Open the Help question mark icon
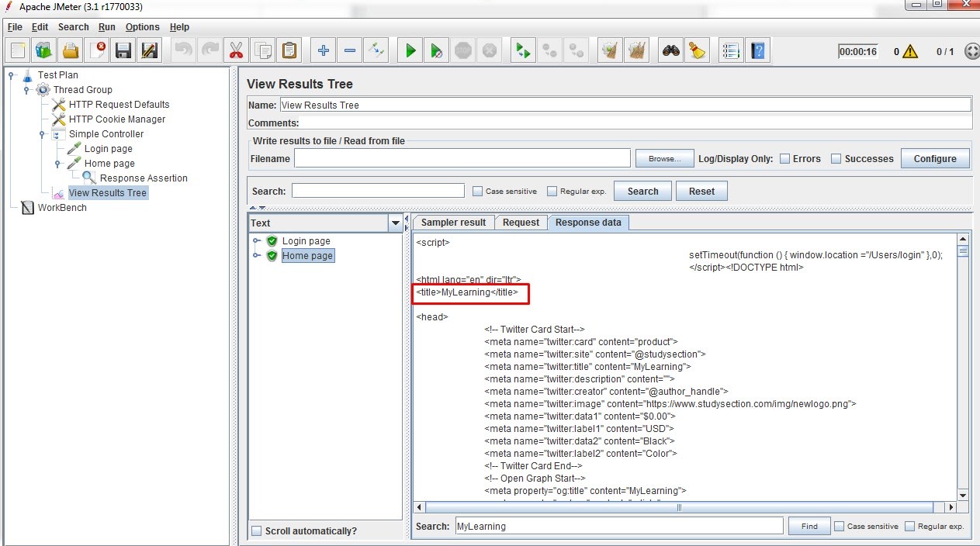This screenshot has width=980, height=546. click(758, 51)
